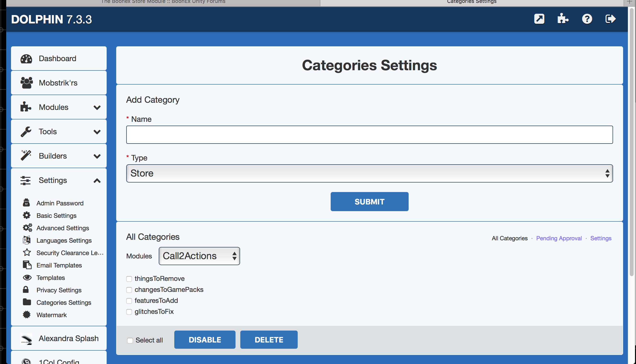Click the category Name input field
Viewport: 636px width, 364px height.
coord(369,135)
